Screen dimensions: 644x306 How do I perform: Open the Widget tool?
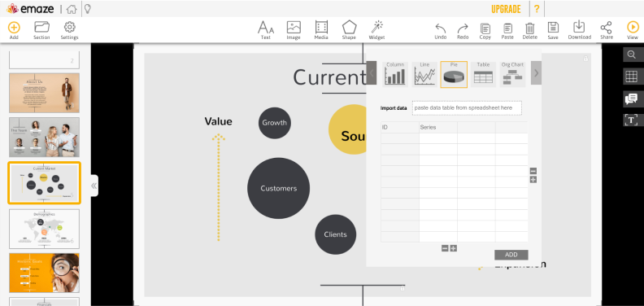376,30
